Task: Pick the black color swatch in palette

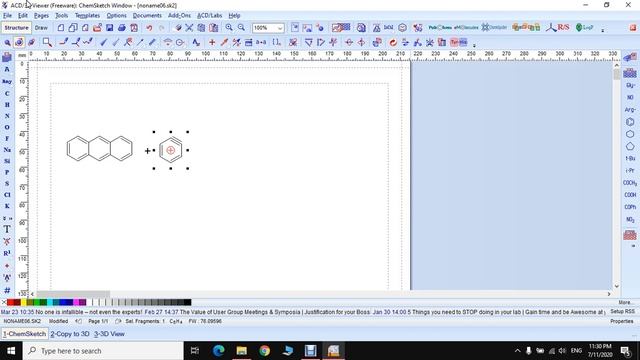Action: pyautogui.click(x=187, y=302)
